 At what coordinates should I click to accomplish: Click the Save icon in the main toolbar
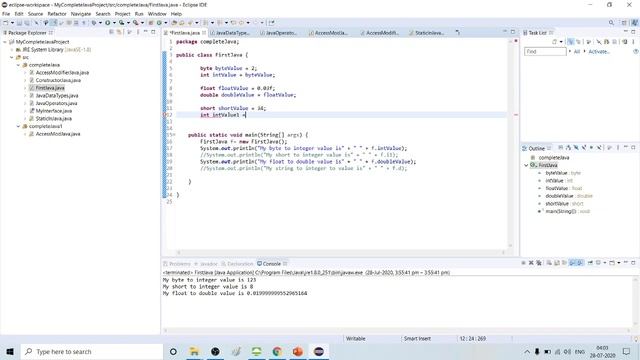tap(19, 23)
